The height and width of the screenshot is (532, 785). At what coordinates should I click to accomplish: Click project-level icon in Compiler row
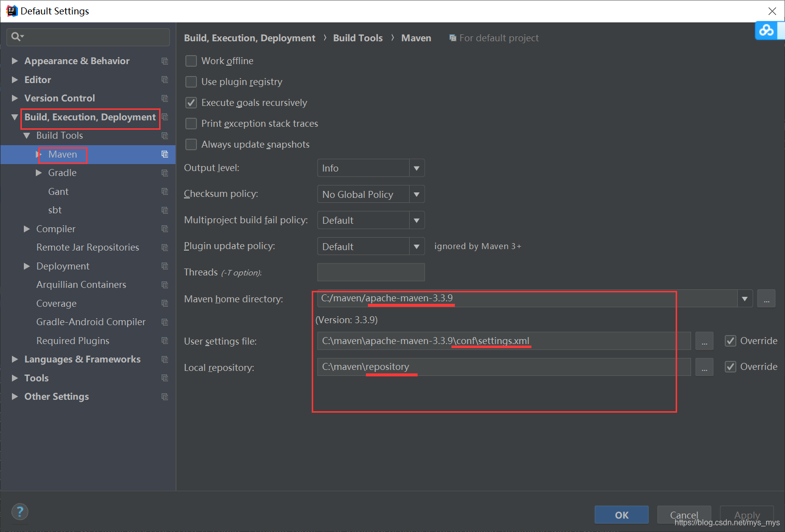click(x=165, y=229)
